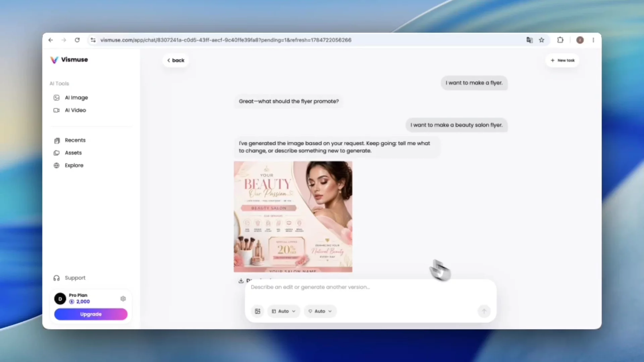Screen dimensions: 644x362
Task: Click the browser forward arrow
Action: coord(64,40)
